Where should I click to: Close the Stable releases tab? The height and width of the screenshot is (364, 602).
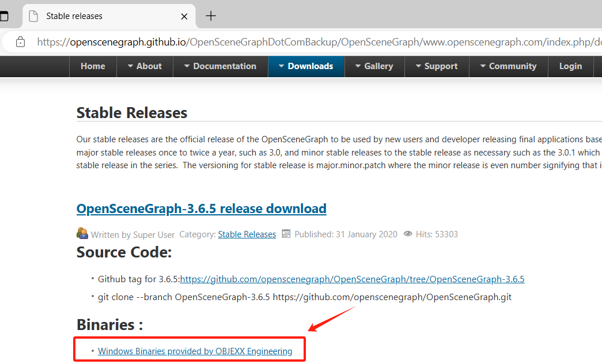[x=184, y=17]
